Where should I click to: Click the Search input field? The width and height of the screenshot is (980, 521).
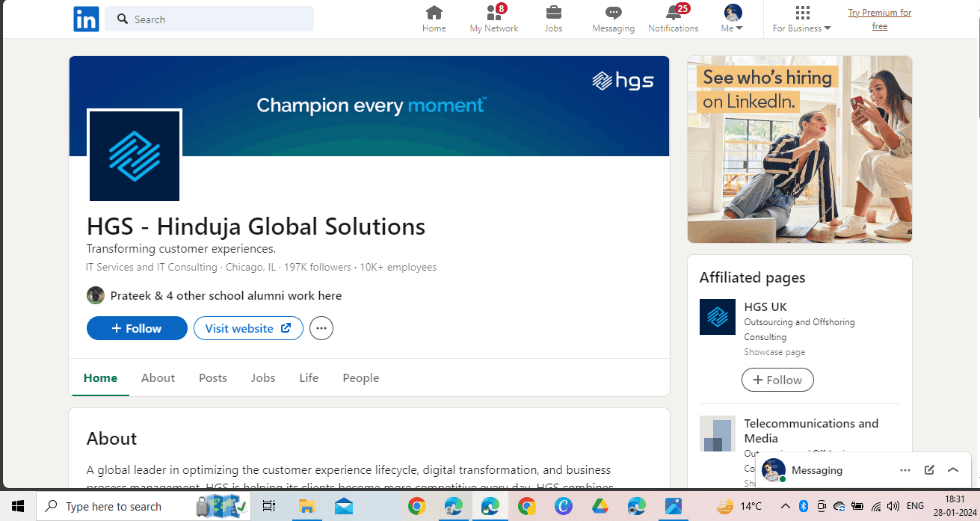pyautogui.click(x=209, y=19)
